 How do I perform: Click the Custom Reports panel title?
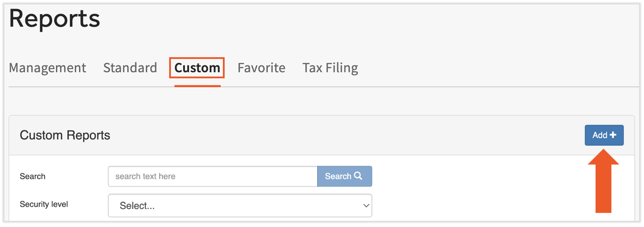point(65,135)
